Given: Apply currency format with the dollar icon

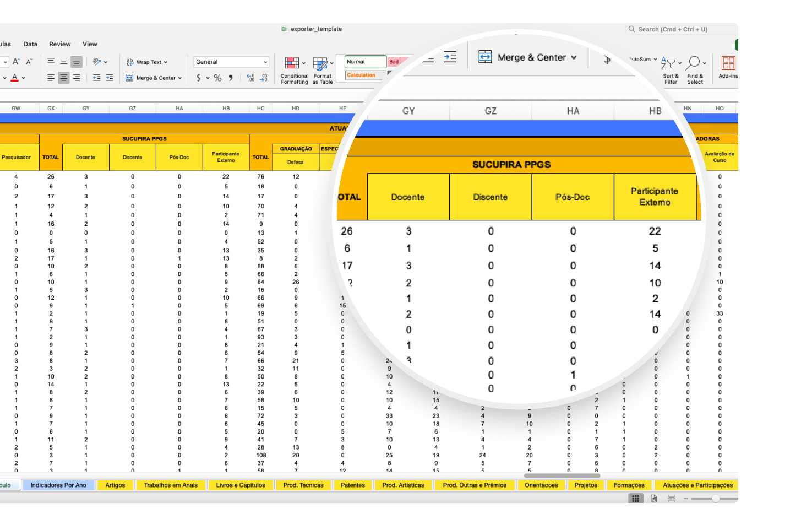Looking at the screenshot, I should 199,78.
